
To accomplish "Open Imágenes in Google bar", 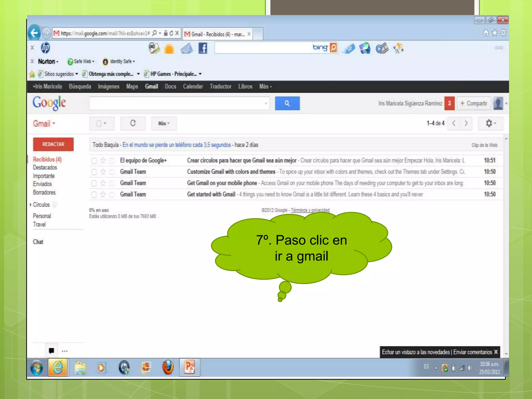I will 109,87.
